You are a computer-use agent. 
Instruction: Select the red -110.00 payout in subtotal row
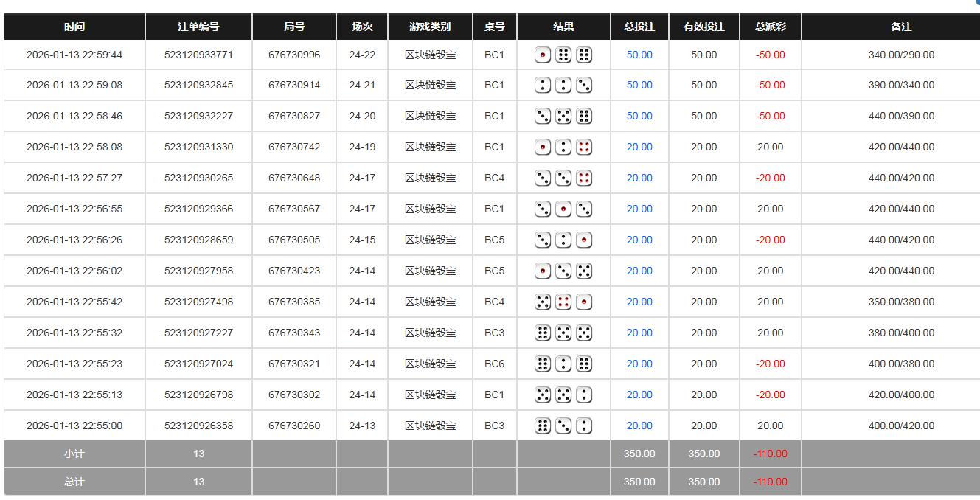click(x=770, y=454)
